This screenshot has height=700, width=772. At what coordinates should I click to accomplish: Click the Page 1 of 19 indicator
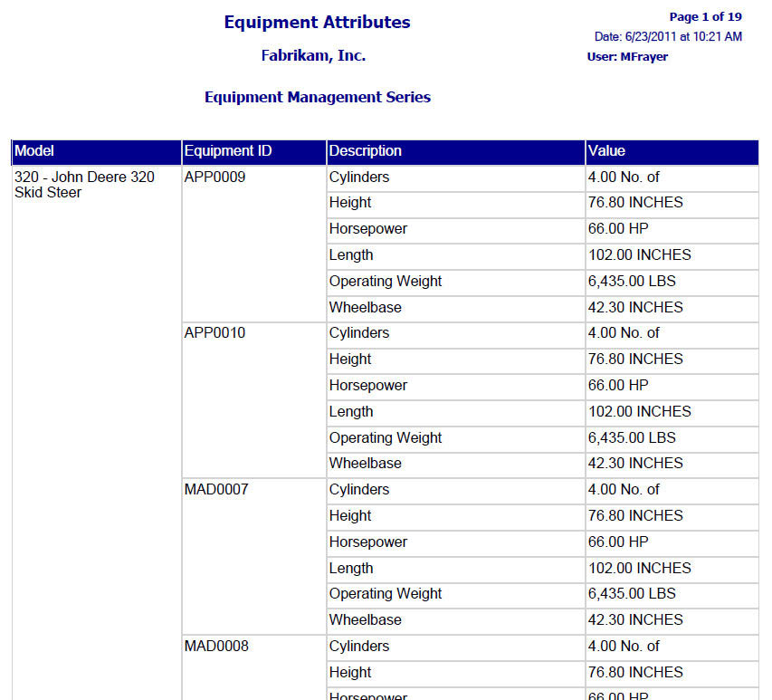point(705,17)
